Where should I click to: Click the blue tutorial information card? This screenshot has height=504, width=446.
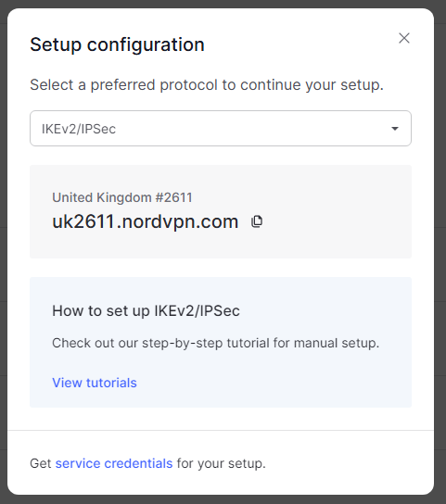click(221, 342)
